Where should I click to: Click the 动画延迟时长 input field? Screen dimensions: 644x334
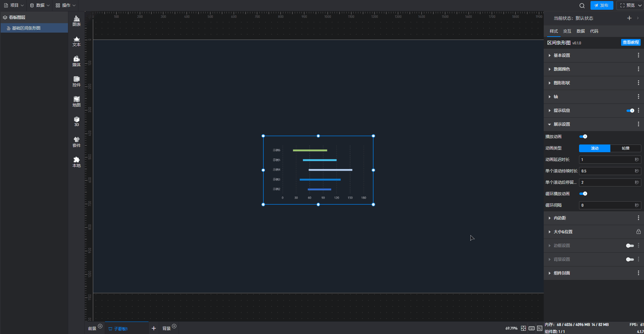tap(610, 160)
